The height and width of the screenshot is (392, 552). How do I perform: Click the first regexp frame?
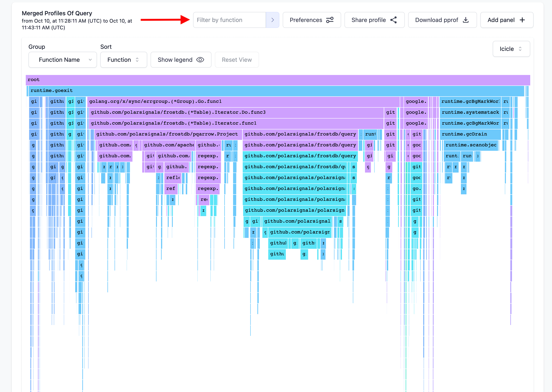pyautogui.click(x=208, y=156)
